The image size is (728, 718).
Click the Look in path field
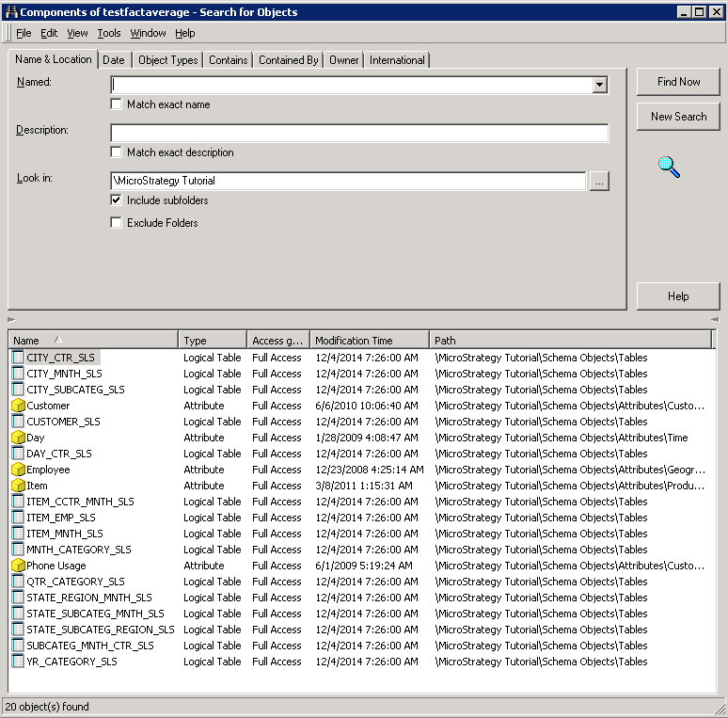[x=348, y=181]
